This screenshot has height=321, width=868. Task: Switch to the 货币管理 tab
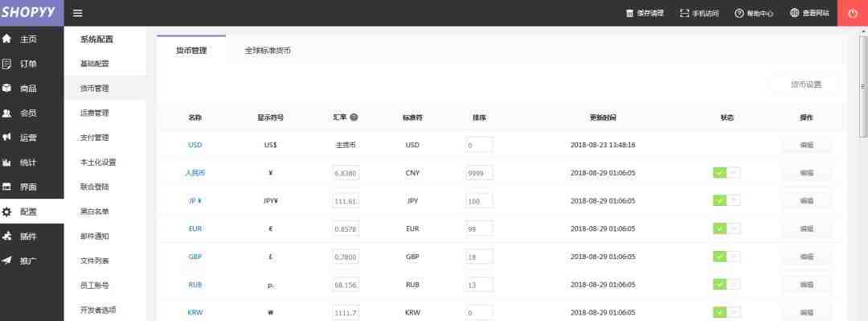tap(191, 51)
